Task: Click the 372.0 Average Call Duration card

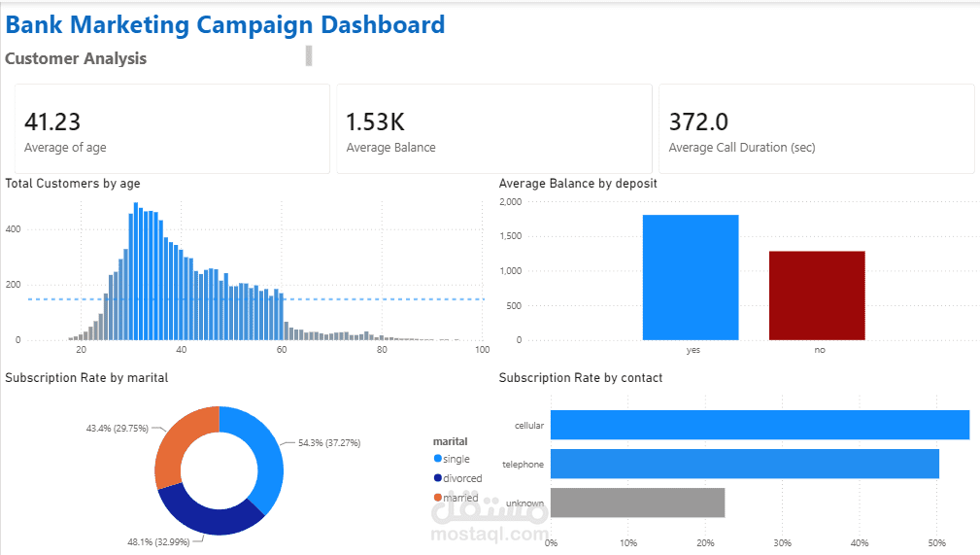Action: pos(816,129)
